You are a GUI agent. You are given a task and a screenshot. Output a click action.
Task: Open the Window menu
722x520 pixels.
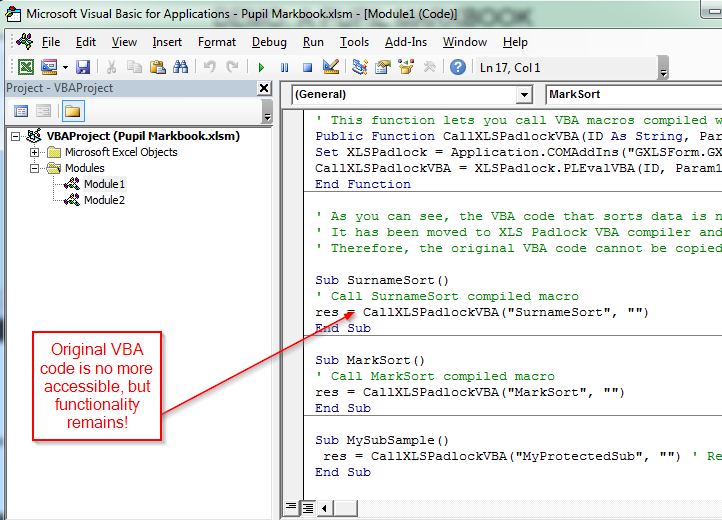pyautogui.click(x=465, y=42)
